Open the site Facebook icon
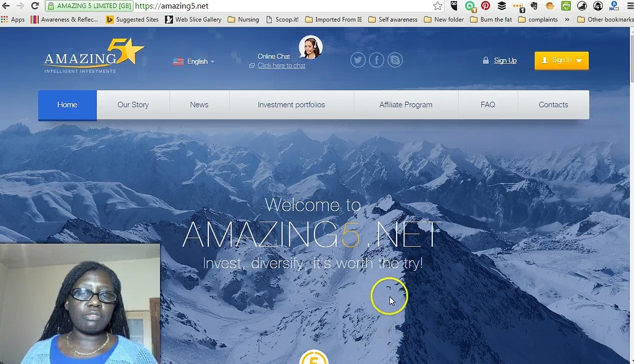The height and width of the screenshot is (364, 634). 377,60
